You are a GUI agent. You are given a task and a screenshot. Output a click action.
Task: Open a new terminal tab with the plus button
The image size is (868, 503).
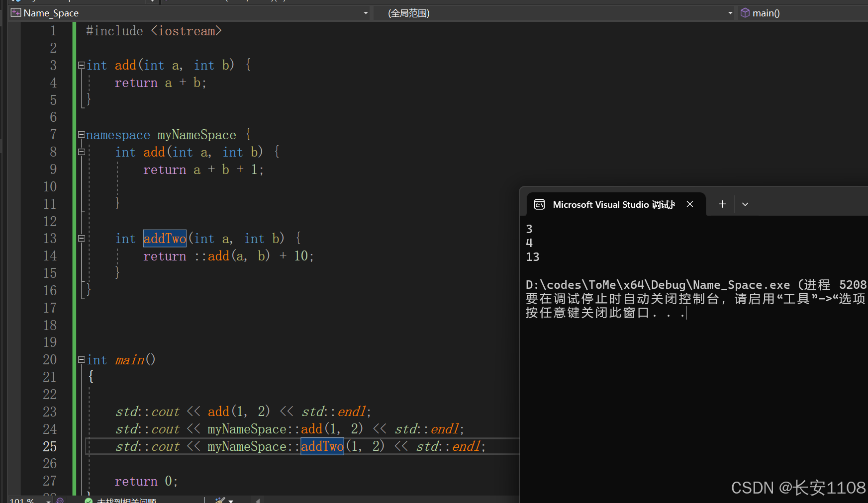722,204
